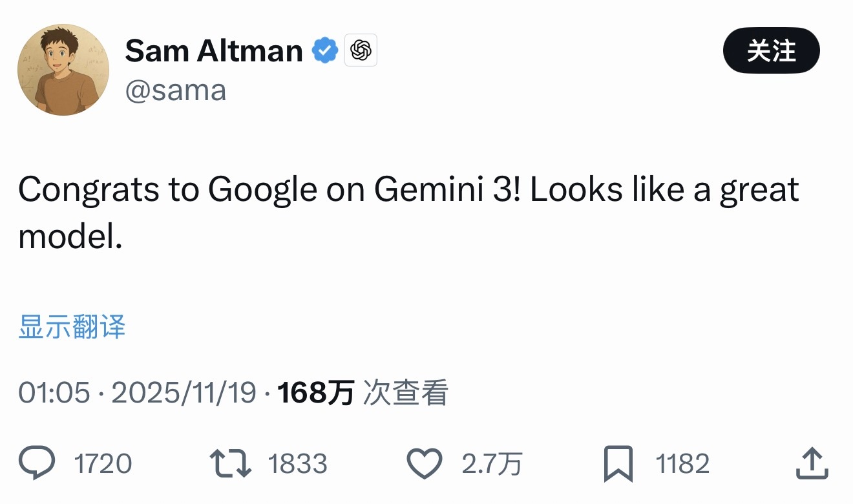Click the 1182 bookmark count
Viewport: 853px width, 504px height.
tap(682, 464)
